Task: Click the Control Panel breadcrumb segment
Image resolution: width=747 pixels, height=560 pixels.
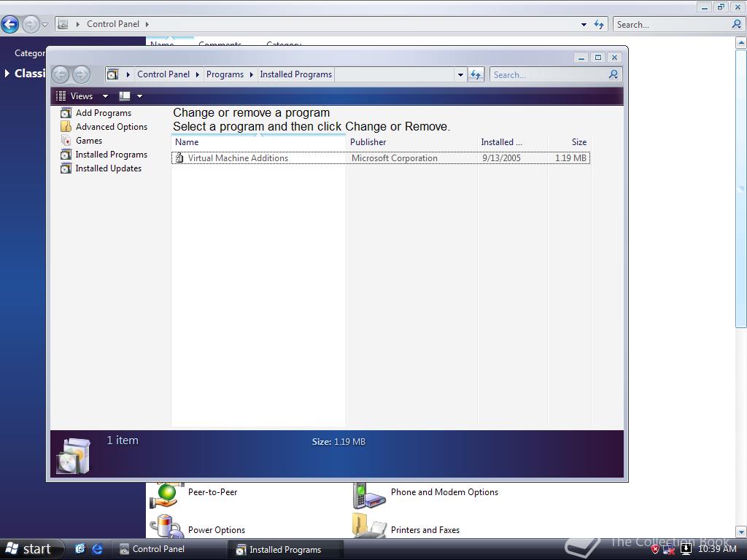Action: pos(163,74)
